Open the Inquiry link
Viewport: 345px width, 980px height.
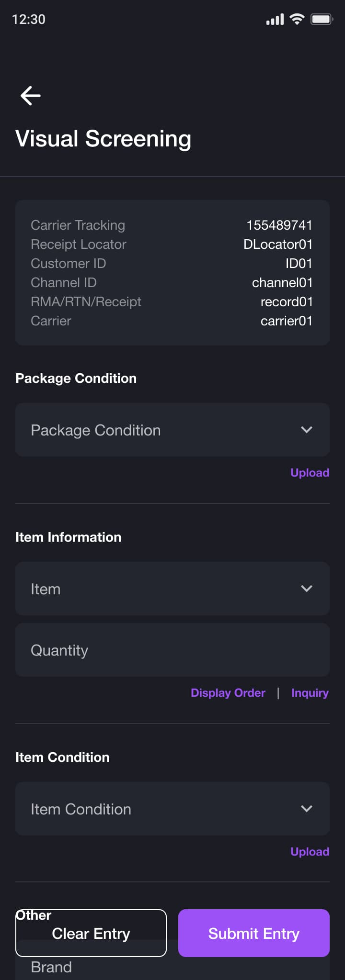click(310, 693)
